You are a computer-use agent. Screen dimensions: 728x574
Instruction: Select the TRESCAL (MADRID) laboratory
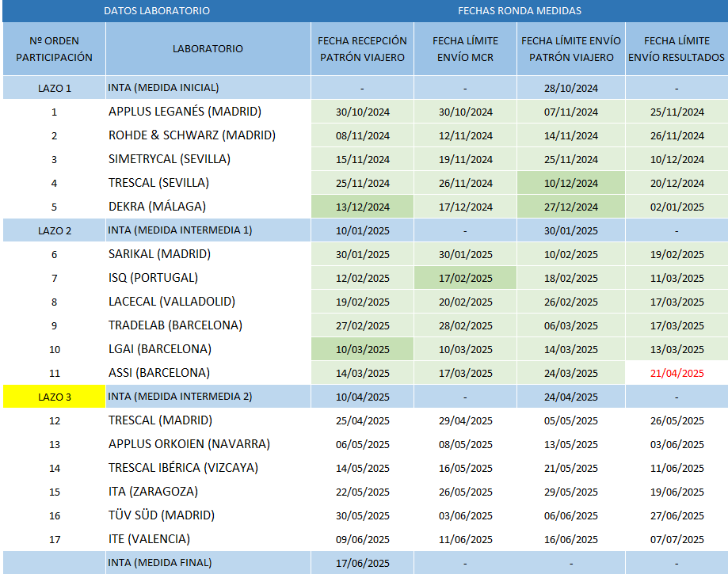click(160, 420)
